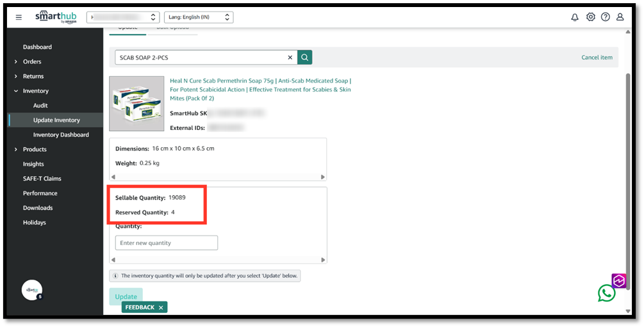Click the SmartHub by Amazon logo
This screenshot has height=327, width=644.
coord(56,17)
